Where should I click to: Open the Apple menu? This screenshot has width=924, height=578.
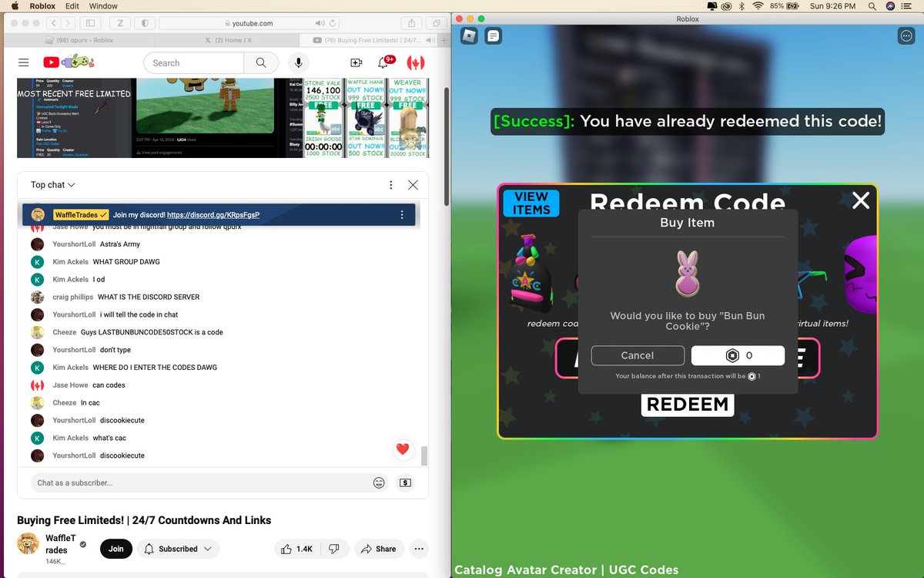click(x=13, y=5)
